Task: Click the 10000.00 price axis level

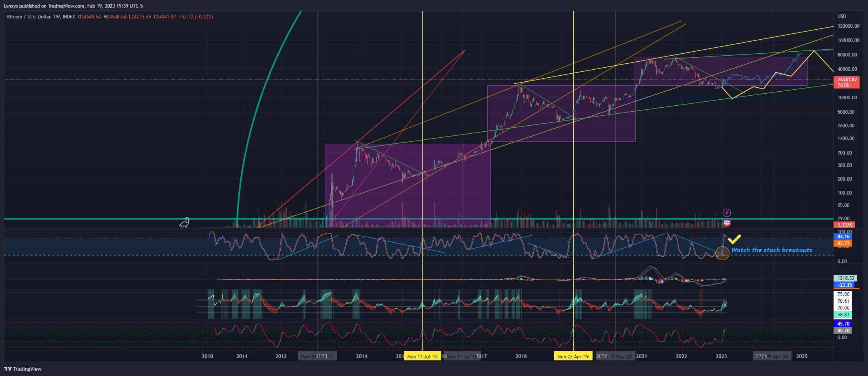Action: (x=847, y=98)
